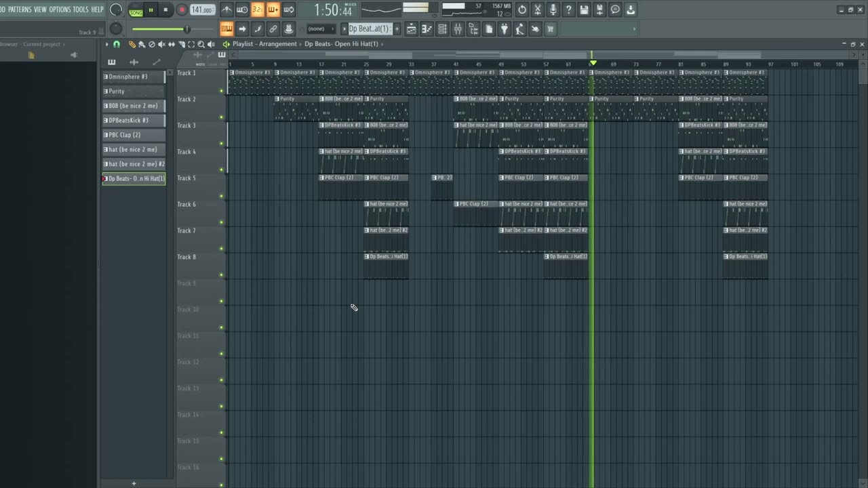Select the playlist paint brush tool
The height and width of the screenshot is (488, 868).
[142, 44]
